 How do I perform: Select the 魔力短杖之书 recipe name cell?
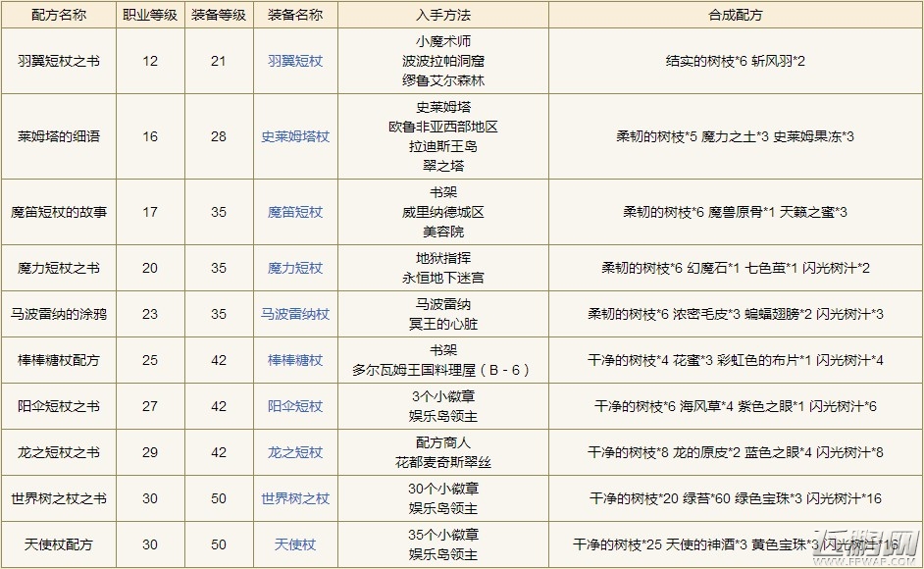click(59, 268)
